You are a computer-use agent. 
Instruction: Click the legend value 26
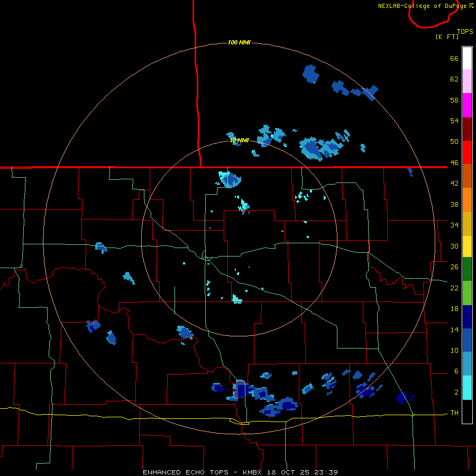[454, 267]
